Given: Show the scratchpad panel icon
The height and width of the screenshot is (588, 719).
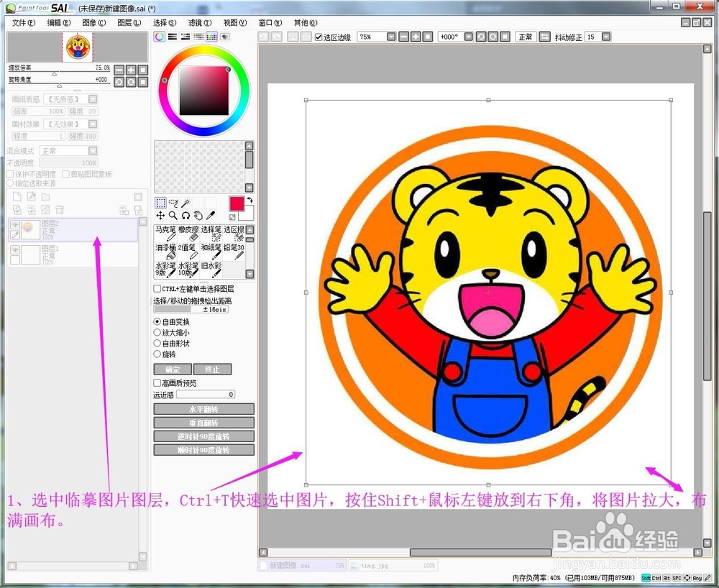Looking at the screenshot, I should coord(224,37).
